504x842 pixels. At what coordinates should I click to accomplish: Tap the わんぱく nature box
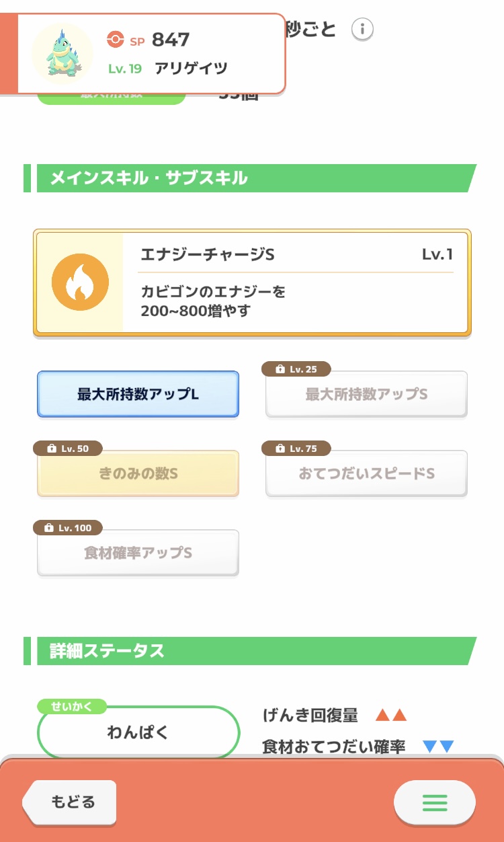click(x=138, y=732)
